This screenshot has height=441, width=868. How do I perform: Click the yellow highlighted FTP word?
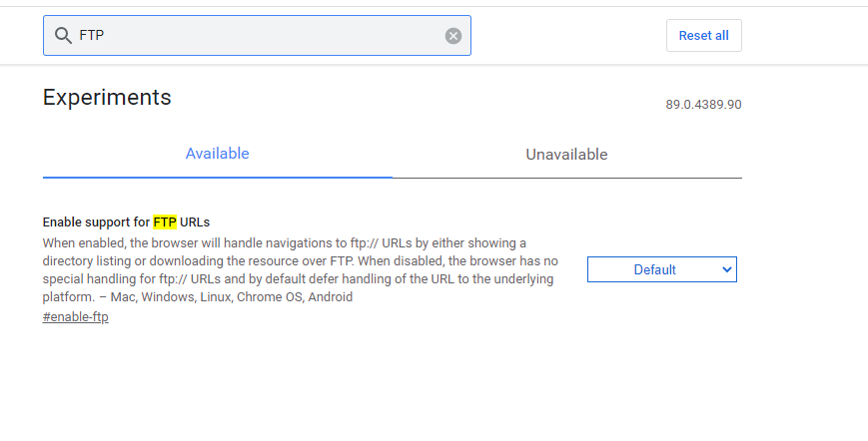165,222
